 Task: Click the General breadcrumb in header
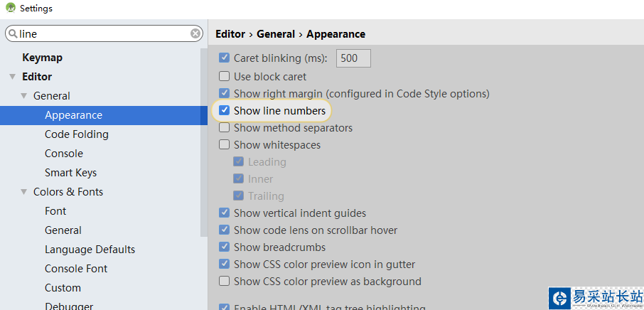pos(276,34)
